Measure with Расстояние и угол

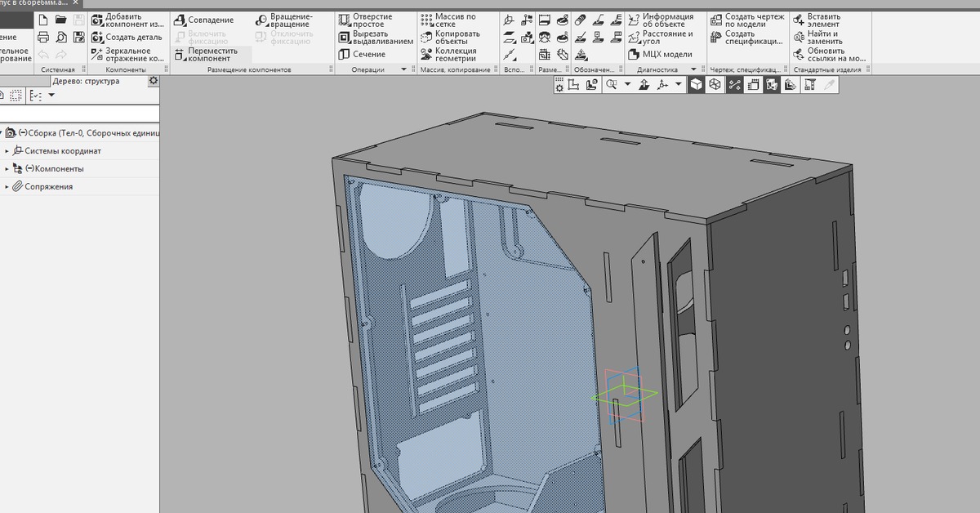tap(661, 38)
